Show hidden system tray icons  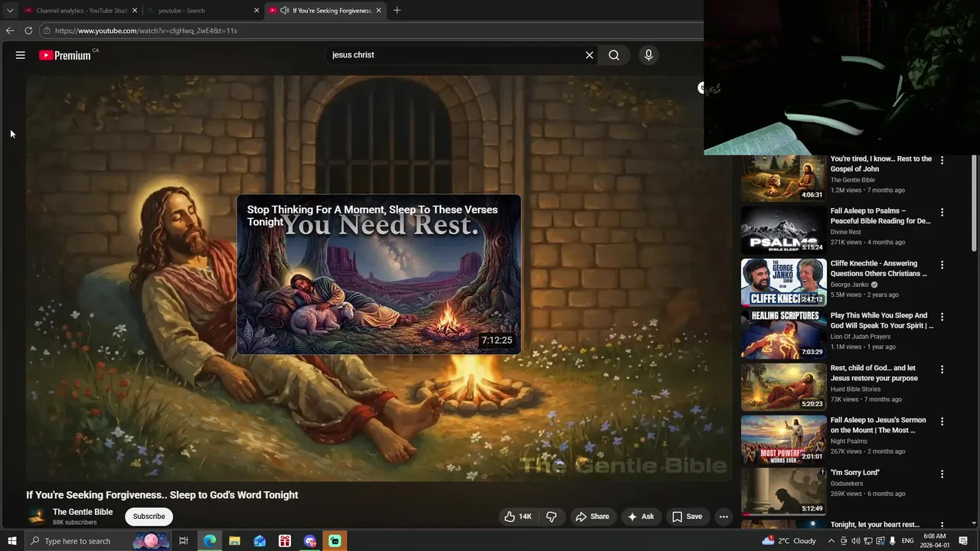pyautogui.click(x=831, y=541)
